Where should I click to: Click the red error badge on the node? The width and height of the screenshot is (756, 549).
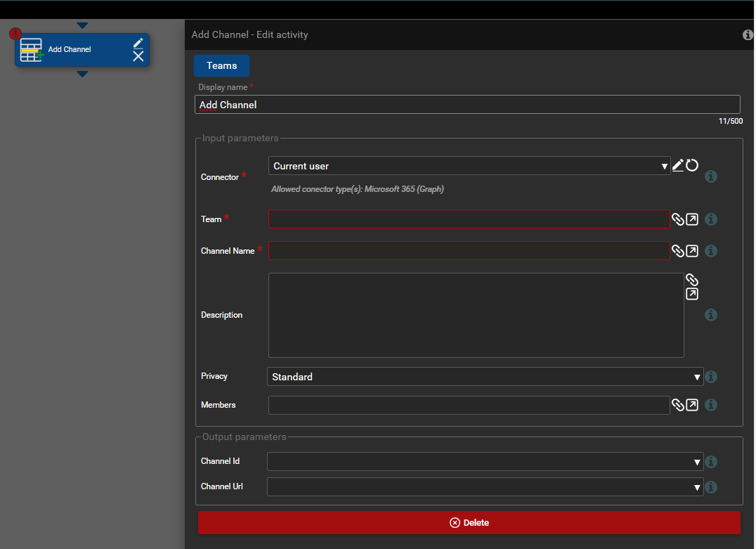click(x=15, y=34)
